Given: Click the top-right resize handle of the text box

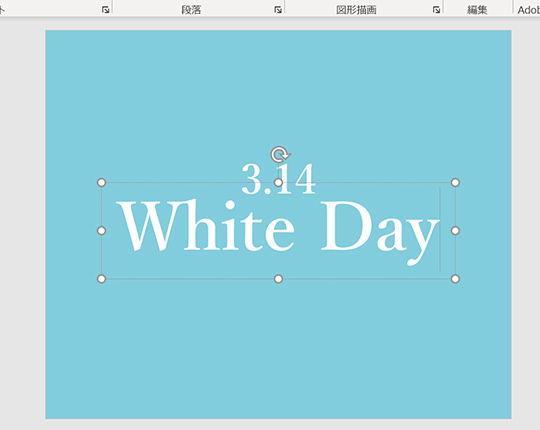Looking at the screenshot, I should 455,182.
